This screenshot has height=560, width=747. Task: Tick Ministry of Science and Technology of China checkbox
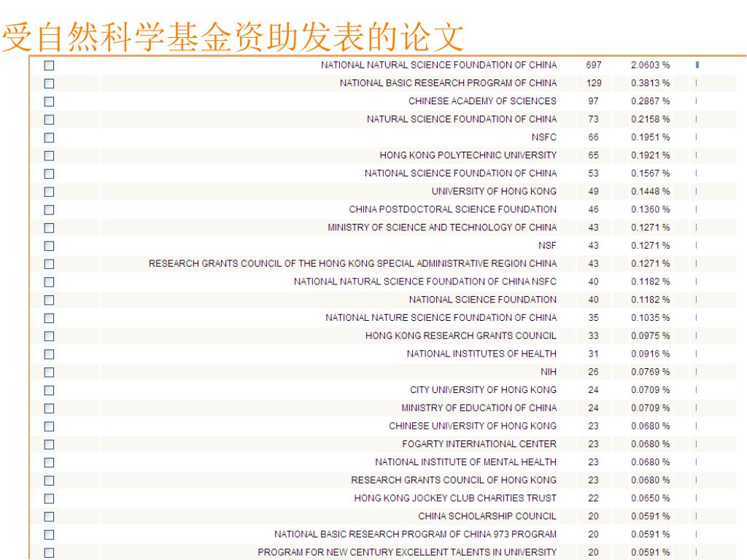49,228
